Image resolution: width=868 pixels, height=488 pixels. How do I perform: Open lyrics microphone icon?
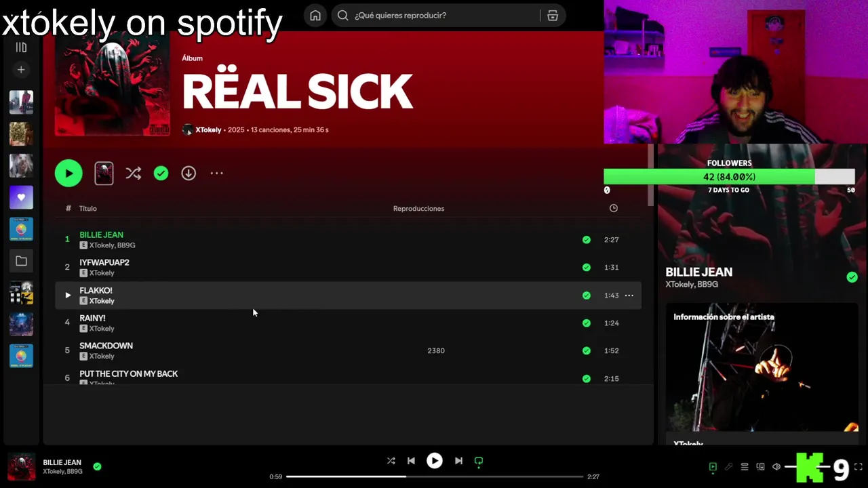[728, 466]
